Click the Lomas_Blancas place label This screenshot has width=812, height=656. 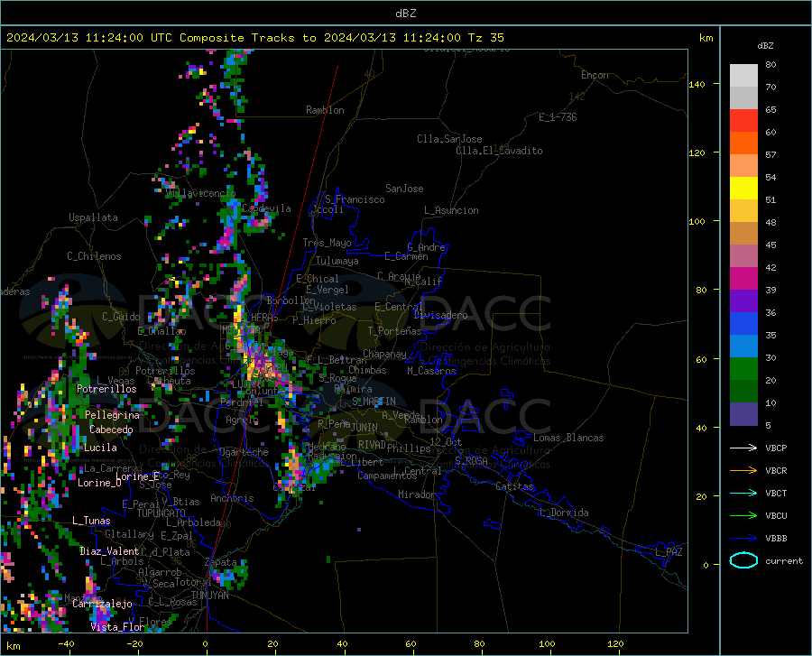pyautogui.click(x=568, y=438)
